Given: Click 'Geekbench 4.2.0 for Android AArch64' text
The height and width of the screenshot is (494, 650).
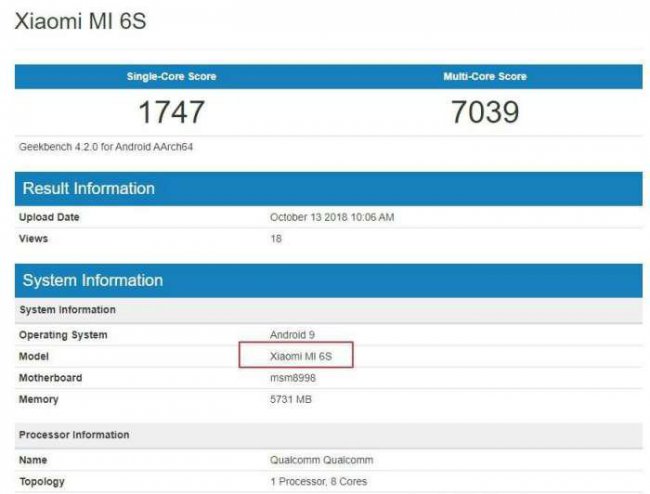Looking at the screenshot, I should pyautogui.click(x=106, y=147).
